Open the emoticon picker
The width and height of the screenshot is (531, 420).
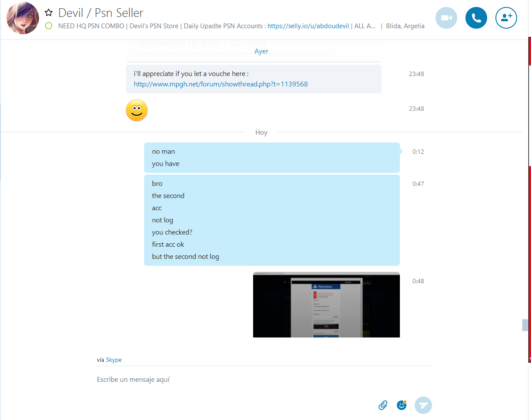click(x=402, y=405)
